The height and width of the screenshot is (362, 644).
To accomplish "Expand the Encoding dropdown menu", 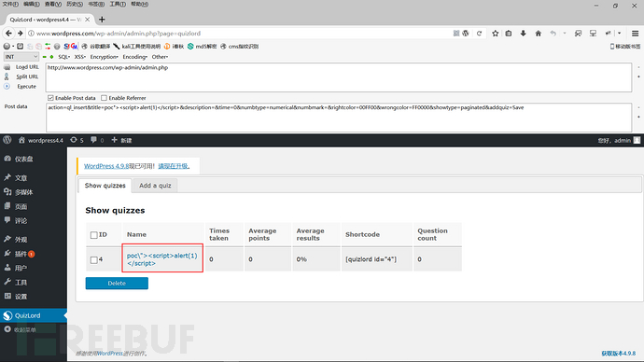I will pyautogui.click(x=135, y=57).
